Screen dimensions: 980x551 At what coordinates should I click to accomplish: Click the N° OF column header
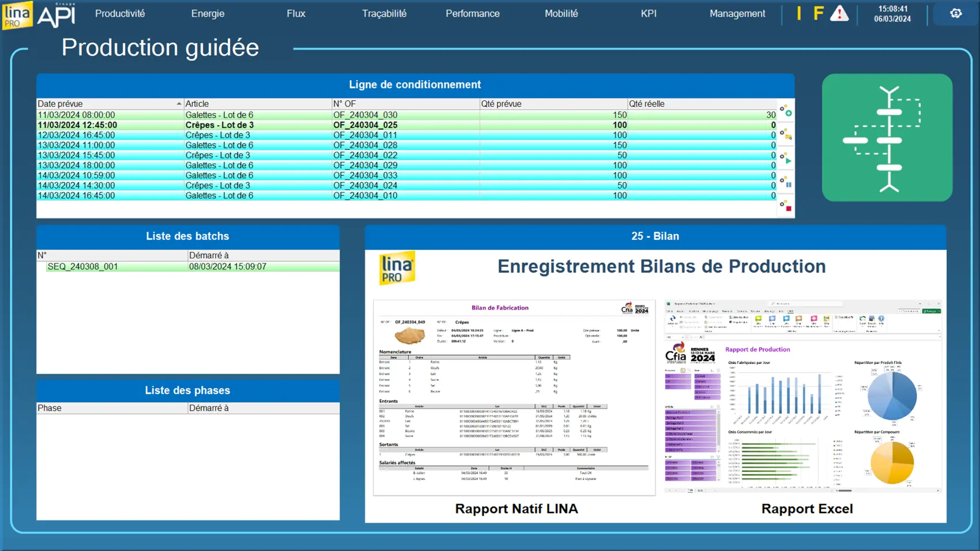(405, 104)
